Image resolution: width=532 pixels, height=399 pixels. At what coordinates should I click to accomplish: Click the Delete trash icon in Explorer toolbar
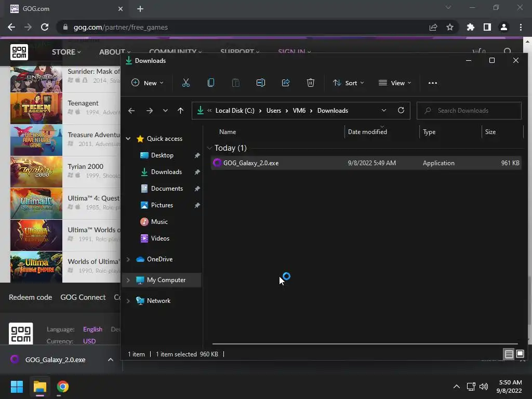click(x=311, y=83)
